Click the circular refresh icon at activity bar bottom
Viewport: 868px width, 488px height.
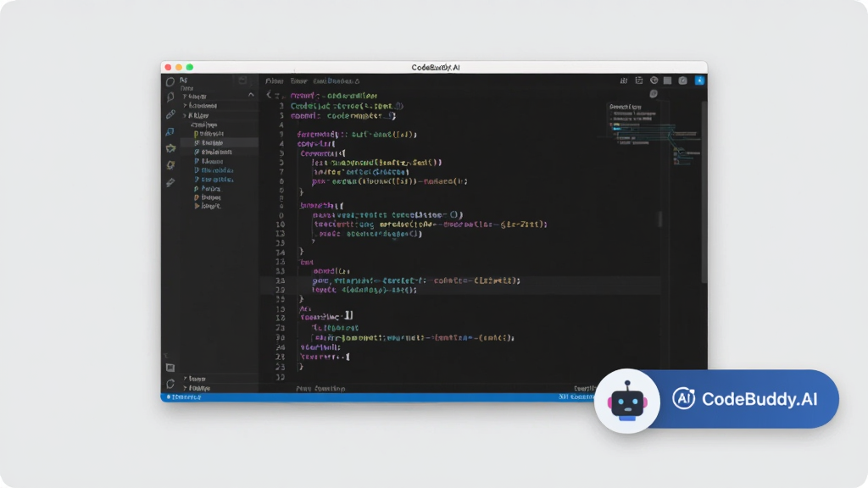tap(170, 384)
